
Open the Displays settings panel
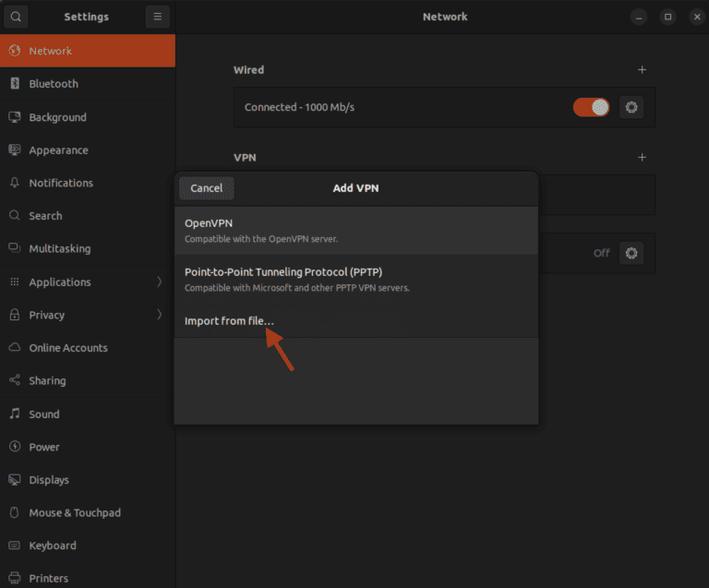tap(48, 480)
